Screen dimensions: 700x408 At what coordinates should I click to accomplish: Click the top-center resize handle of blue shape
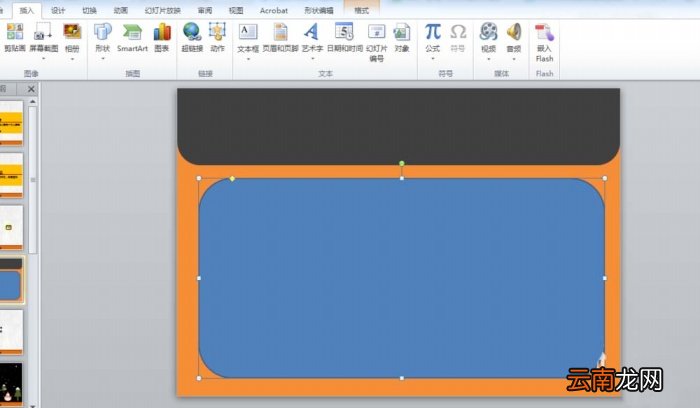402,178
